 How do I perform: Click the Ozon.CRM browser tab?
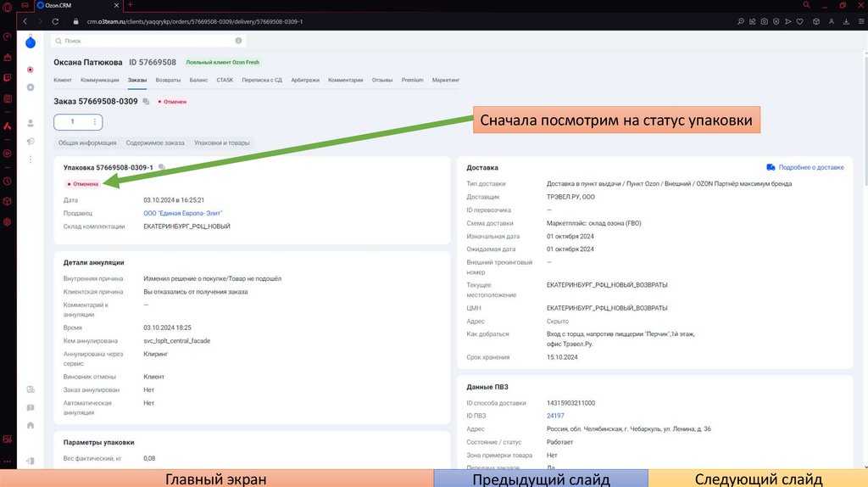click(x=77, y=5)
